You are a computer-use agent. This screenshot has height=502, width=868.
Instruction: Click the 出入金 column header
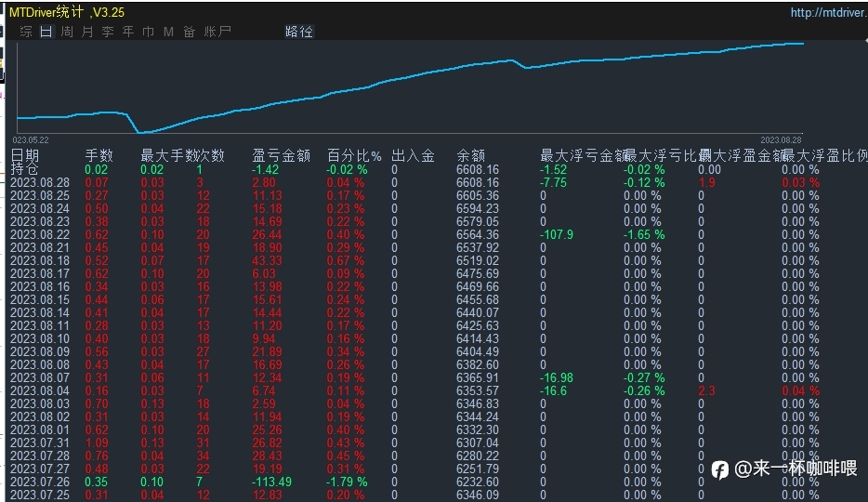pos(413,155)
